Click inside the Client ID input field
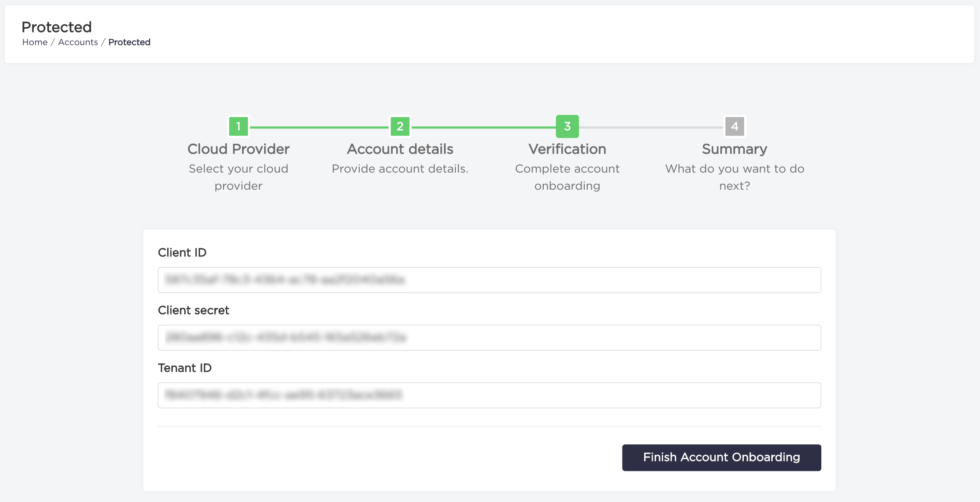980x502 pixels. pyautogui.click(x=489, y=280)
